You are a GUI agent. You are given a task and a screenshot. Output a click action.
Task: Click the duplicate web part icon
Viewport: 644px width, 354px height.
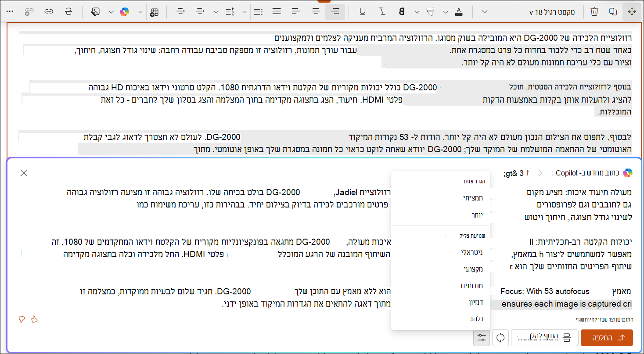[613, 12]
